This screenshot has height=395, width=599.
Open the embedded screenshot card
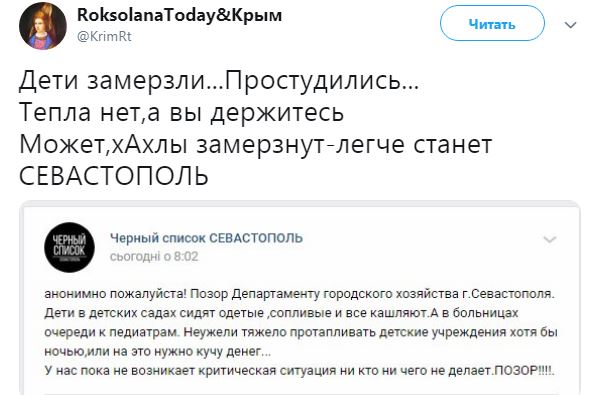pos(300,298)
